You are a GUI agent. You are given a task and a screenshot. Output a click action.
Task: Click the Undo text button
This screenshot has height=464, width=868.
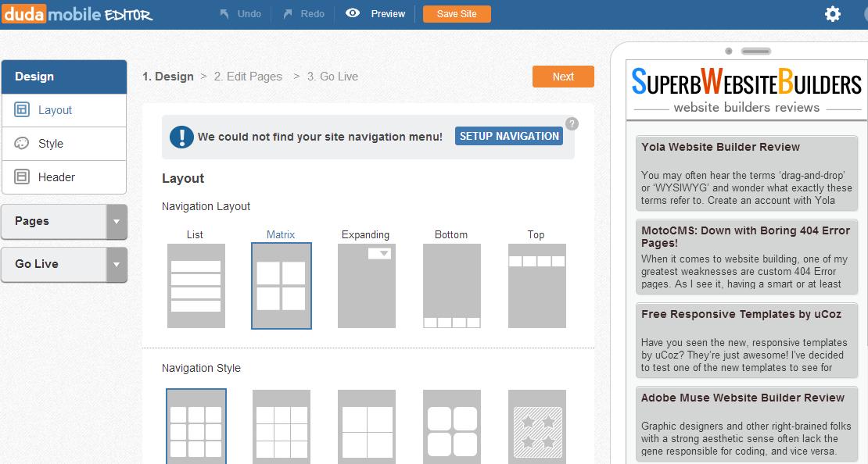249,14
